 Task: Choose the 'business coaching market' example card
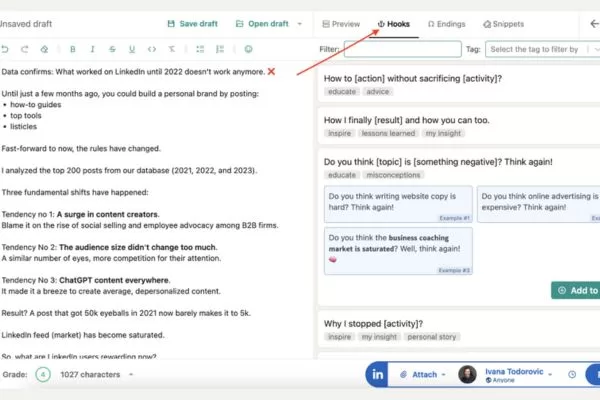pyautogui.click(x=398, y=251)
